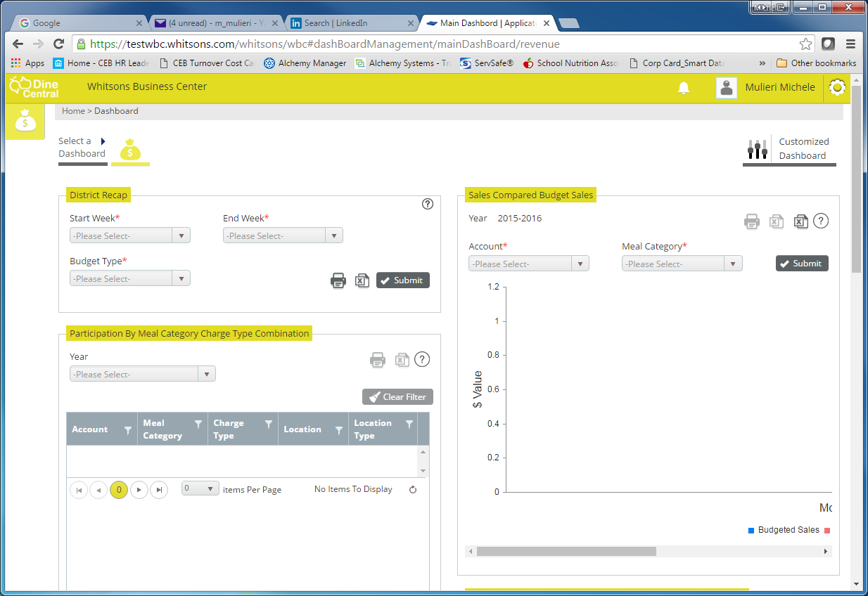
Task: Toggle filter on Charge Type column
Action: [x=268, y=425]
